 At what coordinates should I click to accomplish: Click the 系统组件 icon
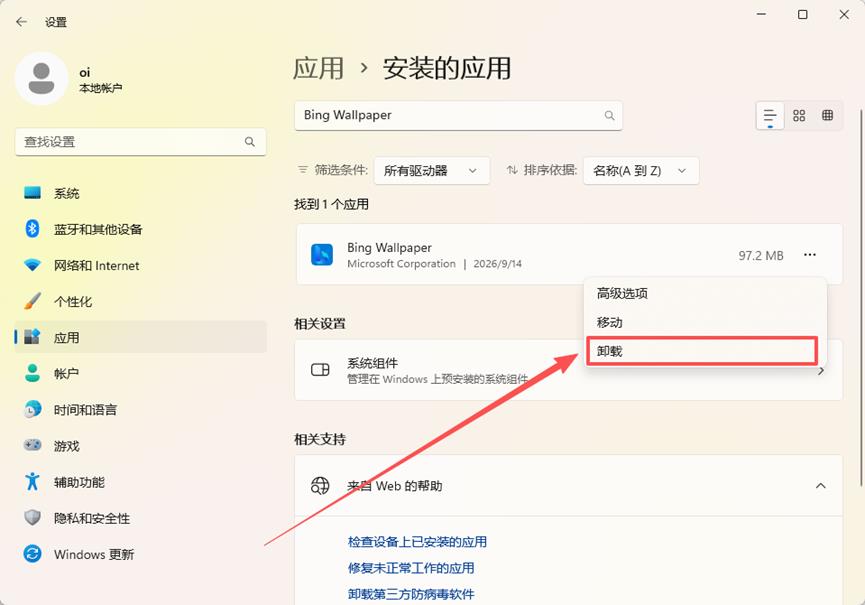[321, 370]
